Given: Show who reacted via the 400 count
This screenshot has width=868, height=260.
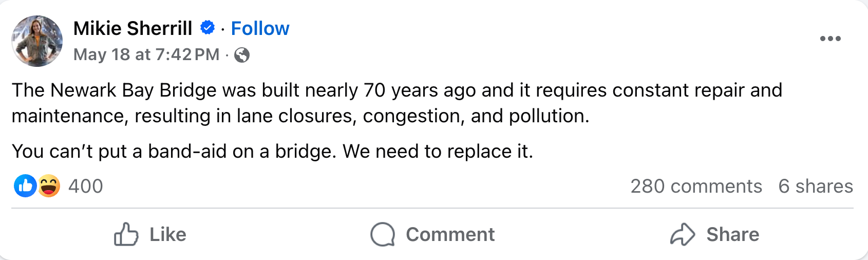Looking at the screenshot, I should pyautogui.click(x=86, y=186).
